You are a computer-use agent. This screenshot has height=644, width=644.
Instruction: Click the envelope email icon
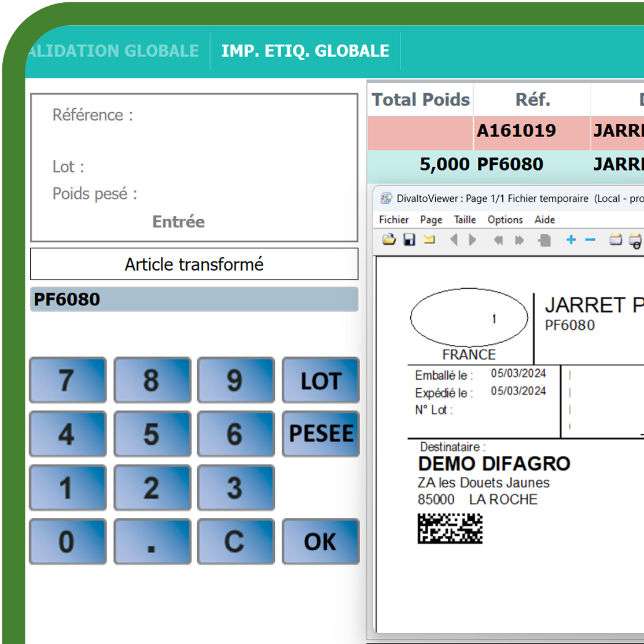[429, 240]
